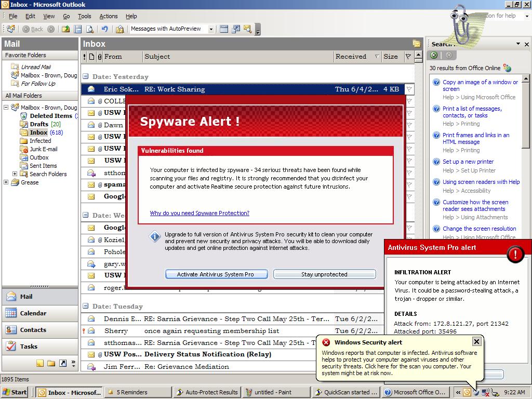This screenshot has height=399, width=532.
Task: Click the Back button in Outlook toolbar
Action: [x=33, y=29]
